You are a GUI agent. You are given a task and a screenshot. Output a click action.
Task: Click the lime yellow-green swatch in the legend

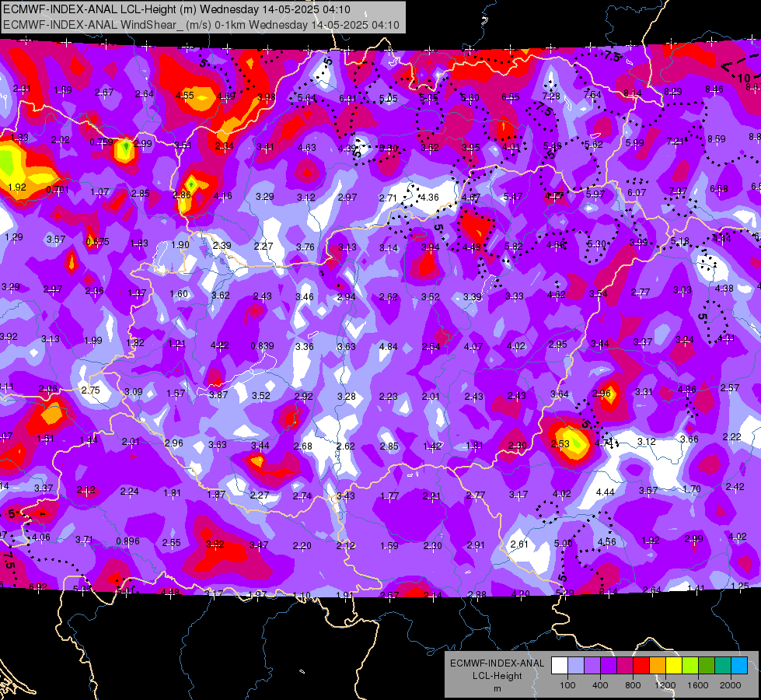pyautogui.click(x=690, y=666)
